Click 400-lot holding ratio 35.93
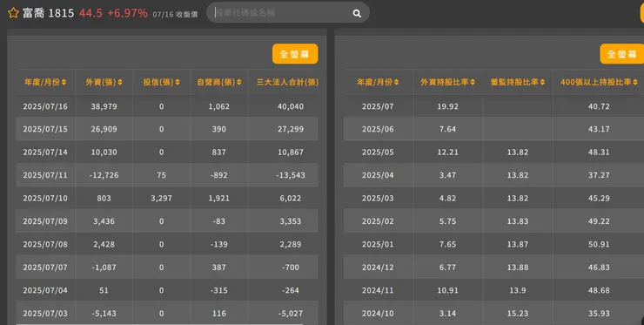Viewport: 644px width, 325px height. 599,314
